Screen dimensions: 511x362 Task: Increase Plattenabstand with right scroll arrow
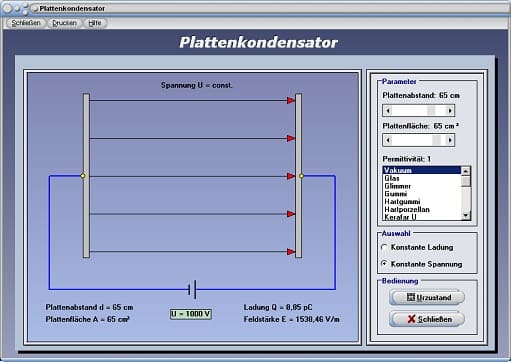(x=450, y=110)
